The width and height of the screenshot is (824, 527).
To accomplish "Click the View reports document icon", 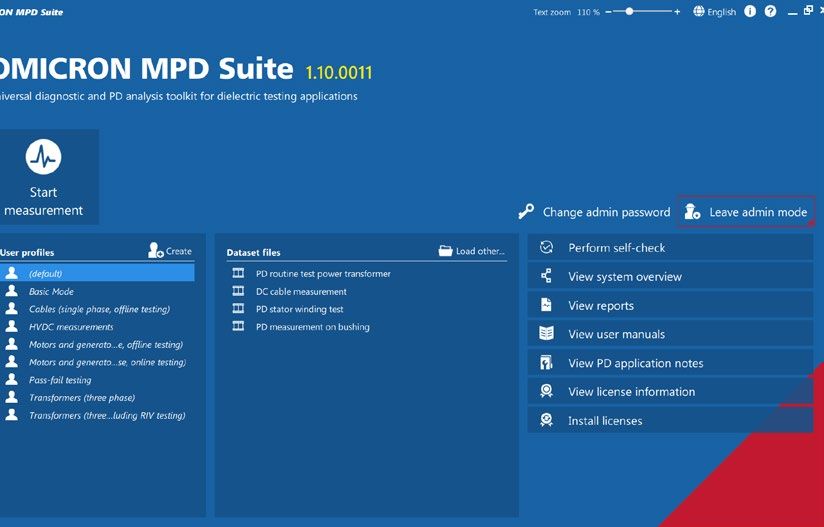I will point(547,306).
